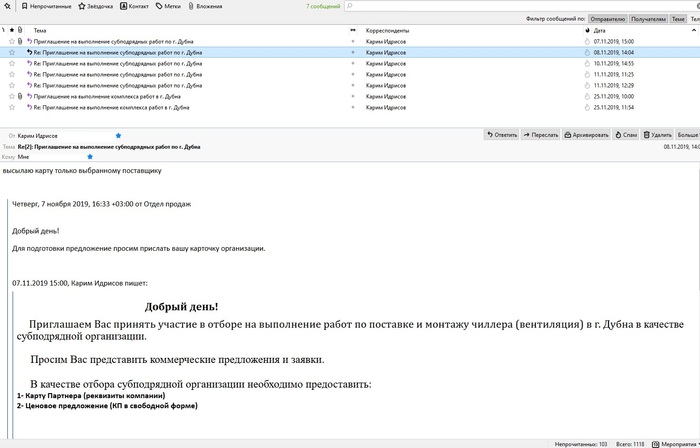
Task: Forward message with Переслать button
Action: [541, 135]
